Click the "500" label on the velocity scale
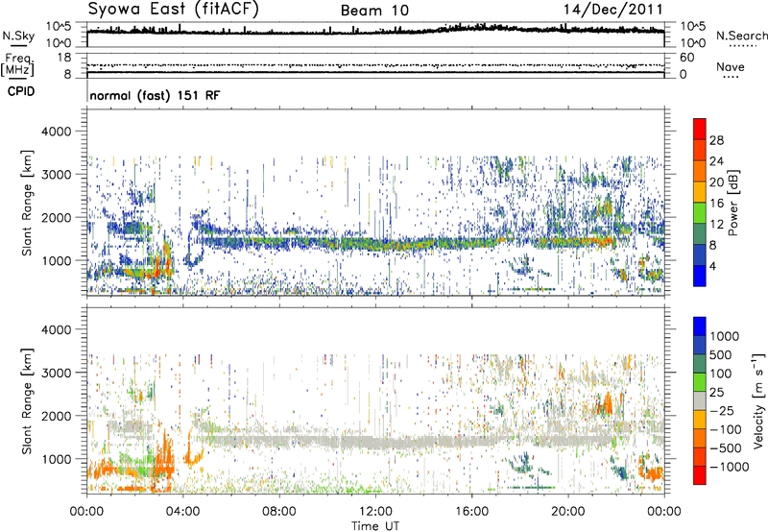Image resolution: width=768 pixels, height=532 pixels. pyautogui.click(x=723, y=354)
